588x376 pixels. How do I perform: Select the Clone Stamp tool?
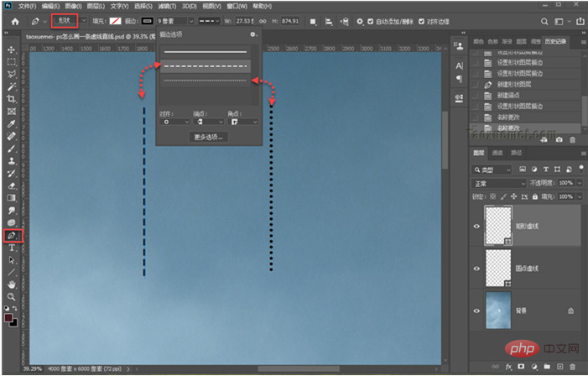(12, 161)
